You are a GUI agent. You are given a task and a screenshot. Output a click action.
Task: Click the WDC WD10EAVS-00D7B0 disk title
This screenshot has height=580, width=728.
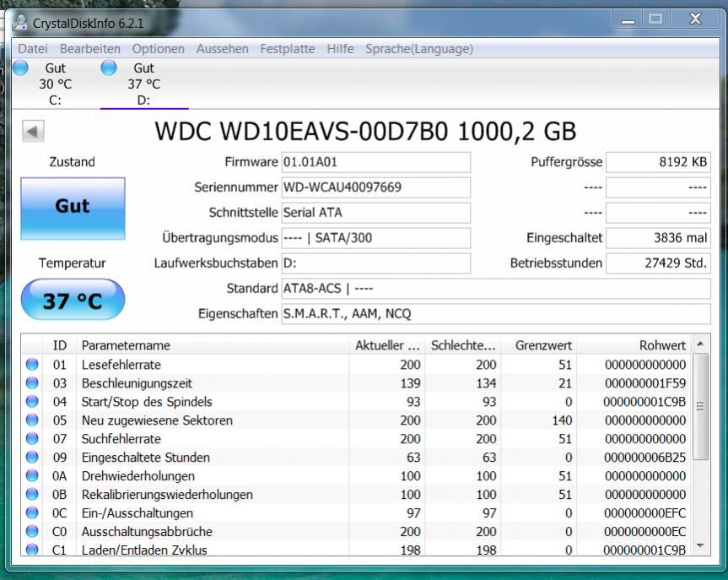365,132
